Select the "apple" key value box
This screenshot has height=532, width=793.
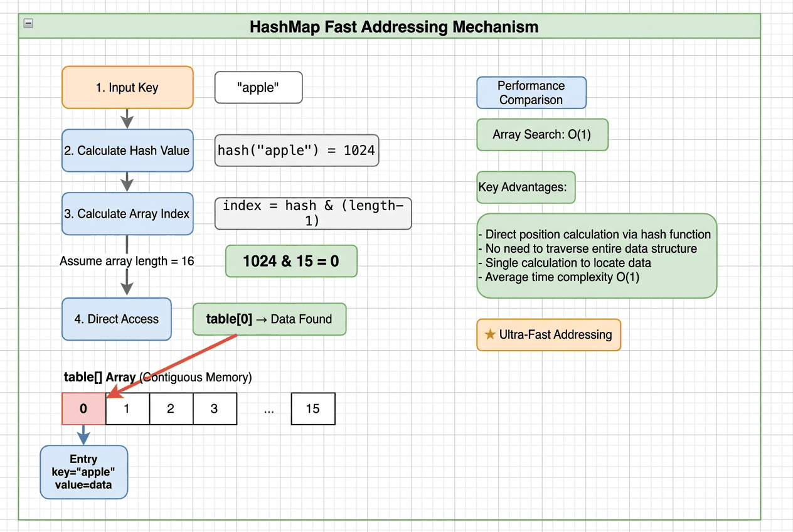[258, 88]
